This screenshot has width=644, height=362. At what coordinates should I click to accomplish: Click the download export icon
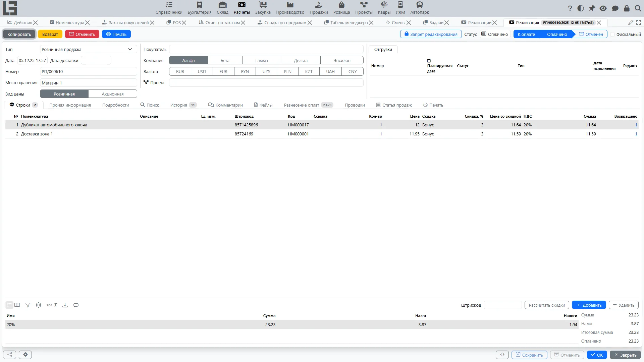click(x=65, y=305)
